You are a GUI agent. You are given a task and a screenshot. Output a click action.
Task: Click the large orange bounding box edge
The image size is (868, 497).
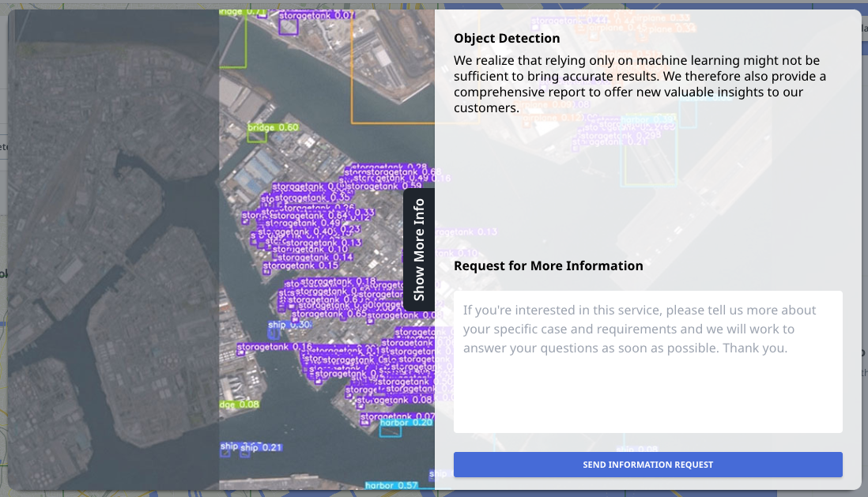[x=351, y=79]
